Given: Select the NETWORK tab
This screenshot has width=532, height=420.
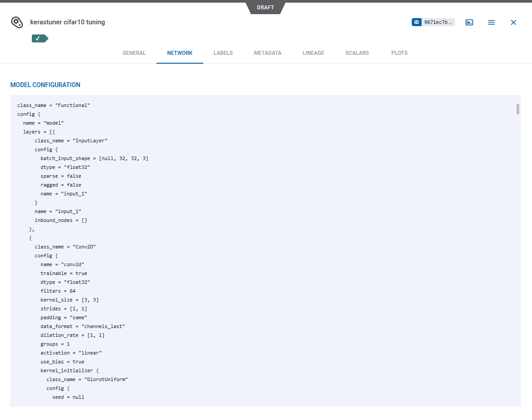Looking at the screenshot, I should (x=180, y=53).
